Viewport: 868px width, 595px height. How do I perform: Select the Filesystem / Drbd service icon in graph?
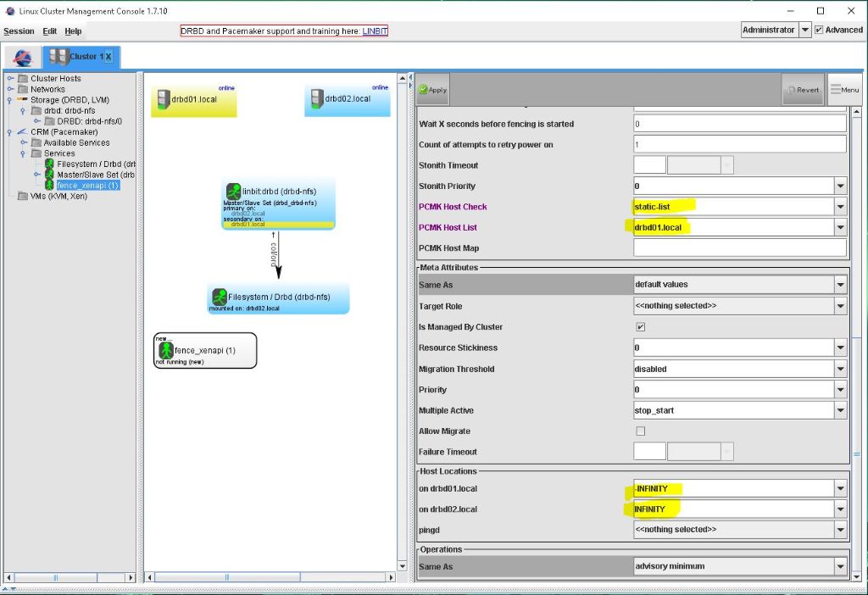pyautogui.click(x=219, y=297)
